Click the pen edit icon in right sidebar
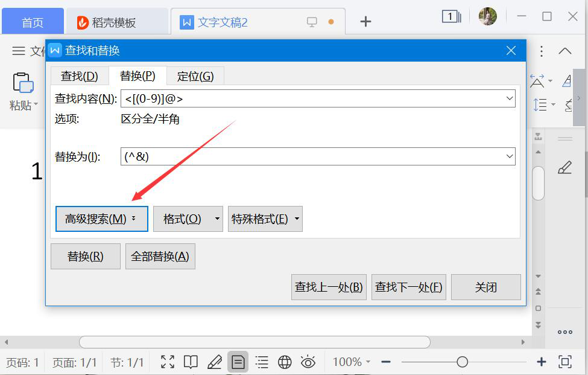Image resolution: width=588 pixels, height=375 pixels. pyautogui.click(x=564, y=167)
